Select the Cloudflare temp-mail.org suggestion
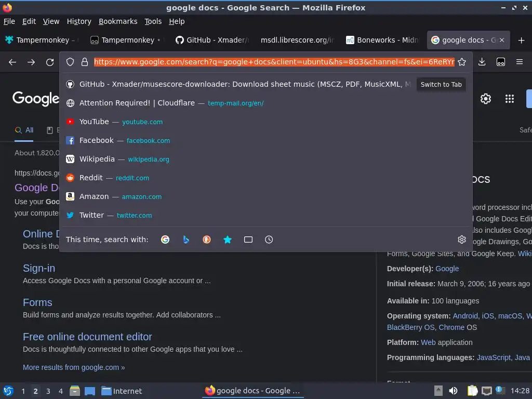Image resolution: width=532 pixels, height=399 pixels. tap(265, 103)
